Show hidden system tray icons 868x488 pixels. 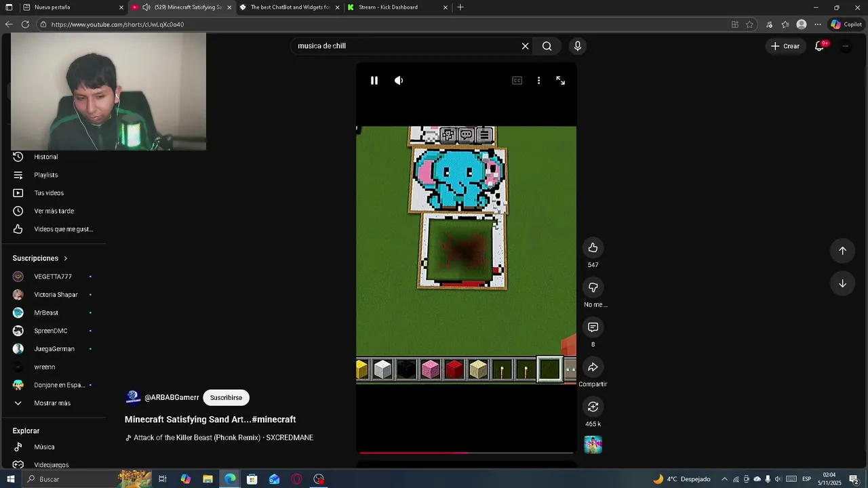(x=724, y=479)
